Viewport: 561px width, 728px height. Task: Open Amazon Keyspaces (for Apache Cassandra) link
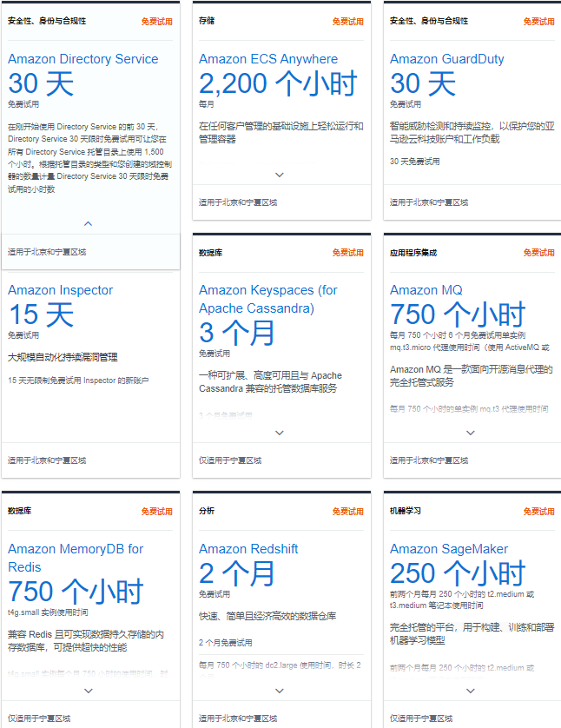click(267, 299)
